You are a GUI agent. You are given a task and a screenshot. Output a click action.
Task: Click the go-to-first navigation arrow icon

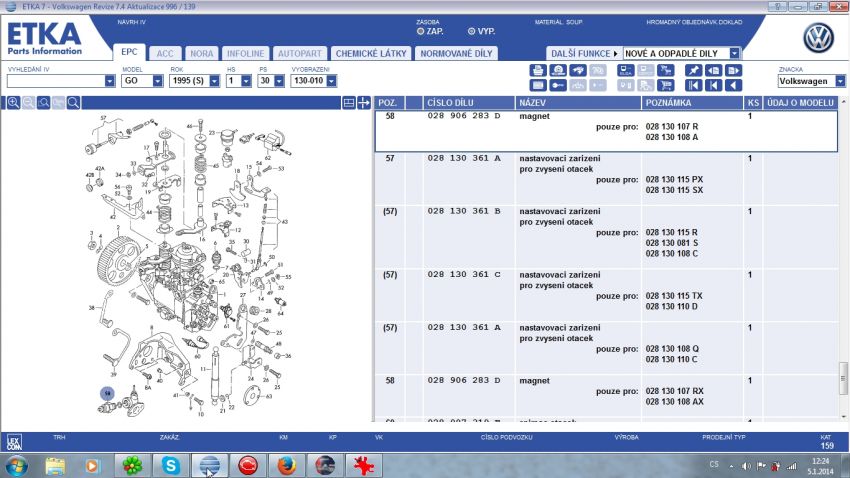click(694, 85)
